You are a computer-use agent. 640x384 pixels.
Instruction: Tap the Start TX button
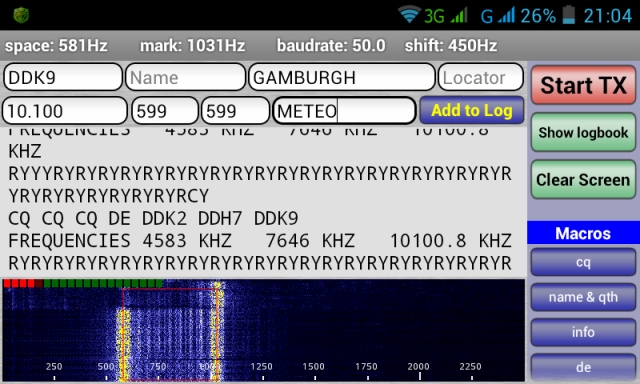[x=583, y=85]
